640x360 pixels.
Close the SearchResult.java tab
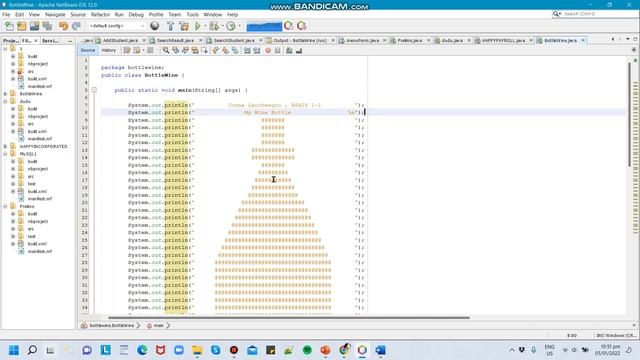point(200,40)
